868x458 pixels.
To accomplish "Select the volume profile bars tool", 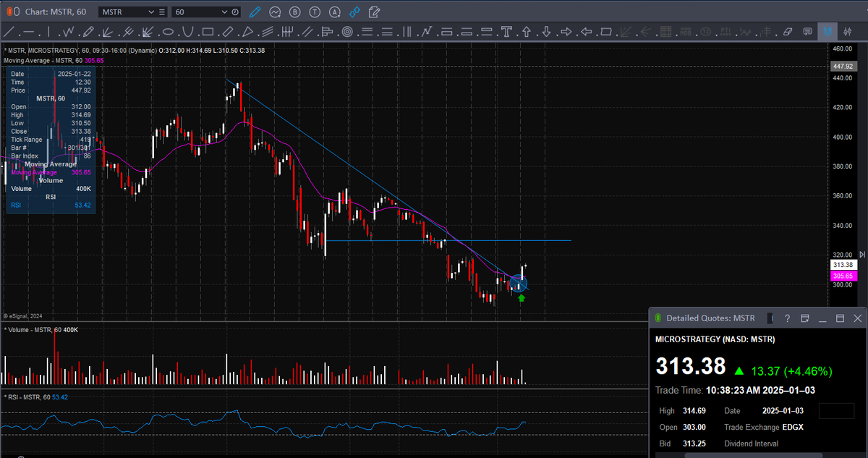I will 327,32.
